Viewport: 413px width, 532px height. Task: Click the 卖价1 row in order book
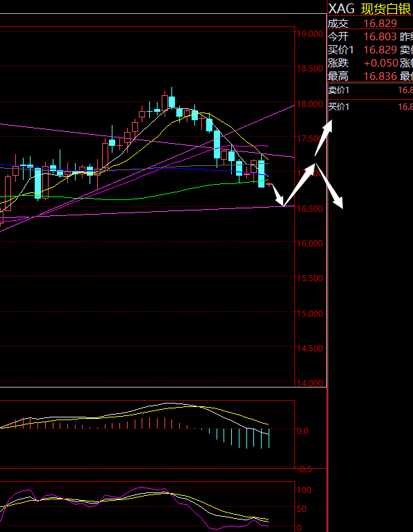point(370,90)
